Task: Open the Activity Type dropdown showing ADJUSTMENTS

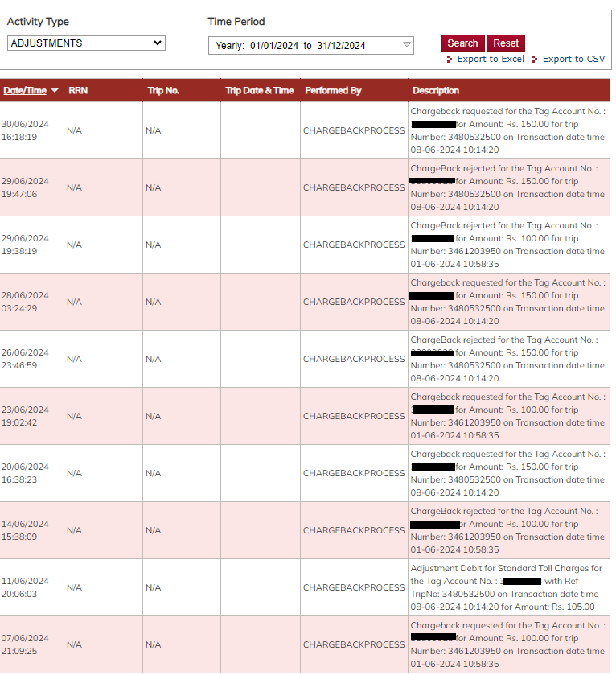Action: [86, 43]
